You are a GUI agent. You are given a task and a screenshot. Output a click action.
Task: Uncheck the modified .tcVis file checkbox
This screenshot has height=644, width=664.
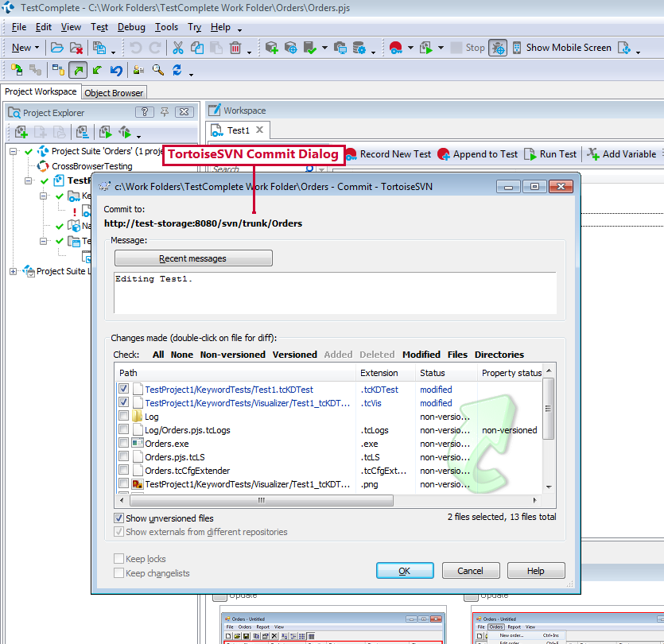pyautogui.click(x=123, y=402)
